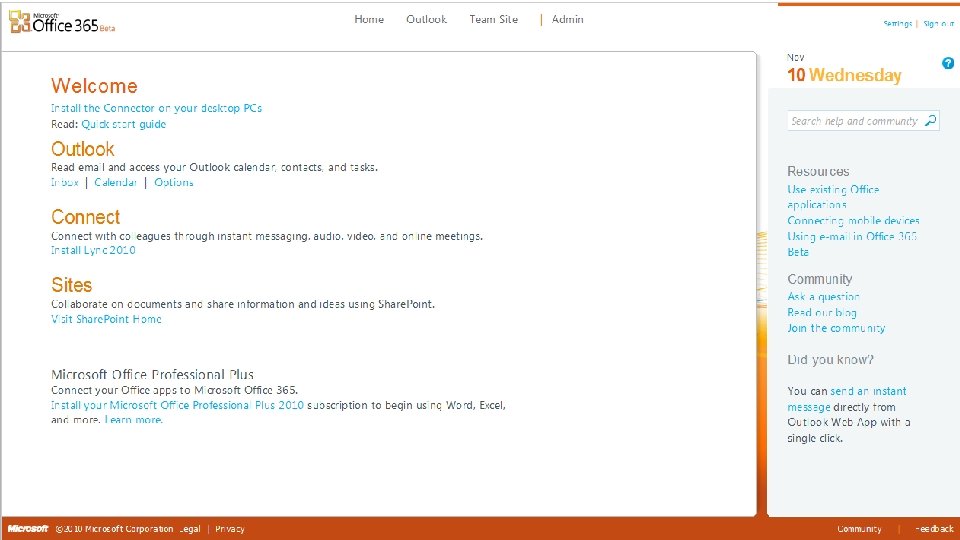
Task: Open Using e-mail in Office 365 Beta
Action: point(852,244)
